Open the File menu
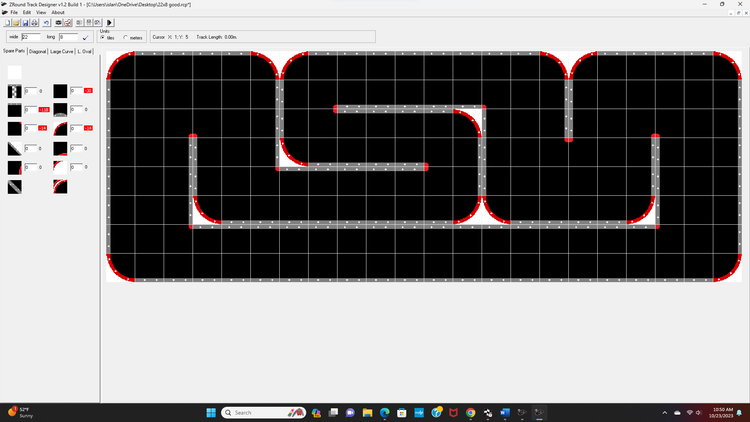This screenshot has width=750, height=422. pos(14,13)
